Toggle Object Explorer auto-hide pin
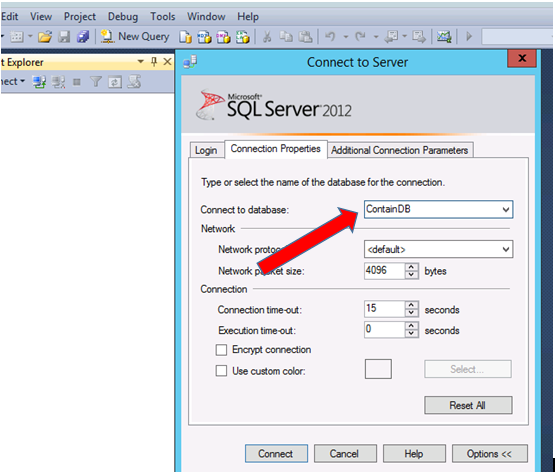Screen dimensions: 556x473 pos(154,62)
